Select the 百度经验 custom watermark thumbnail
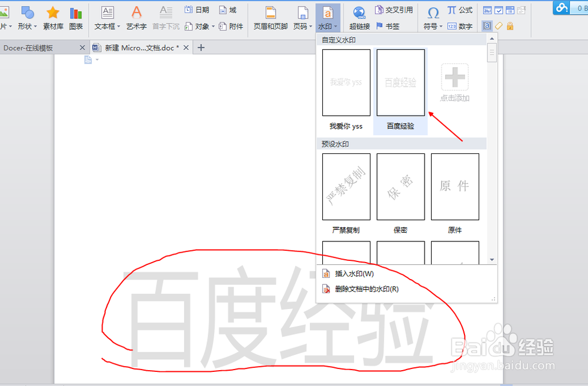 click(400, 83)
